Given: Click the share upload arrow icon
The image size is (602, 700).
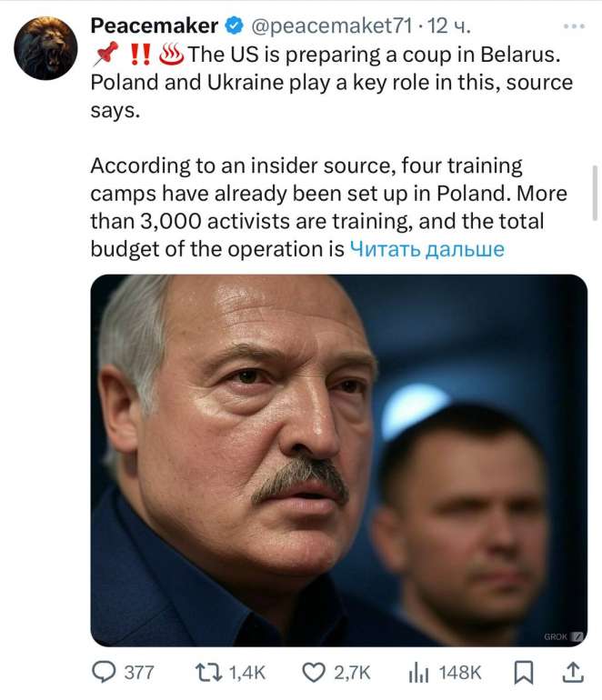Looking at the screenshot, I should point(573,672).
